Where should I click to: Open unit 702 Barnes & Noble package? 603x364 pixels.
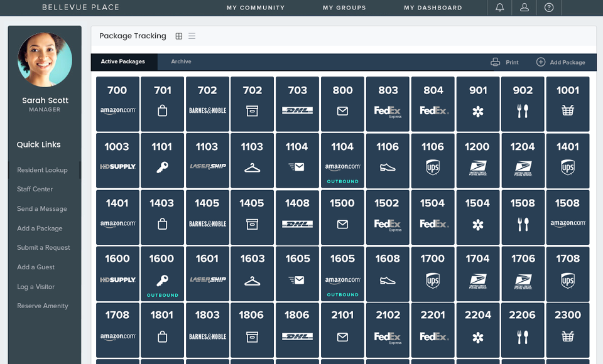[x=207, y=104]
